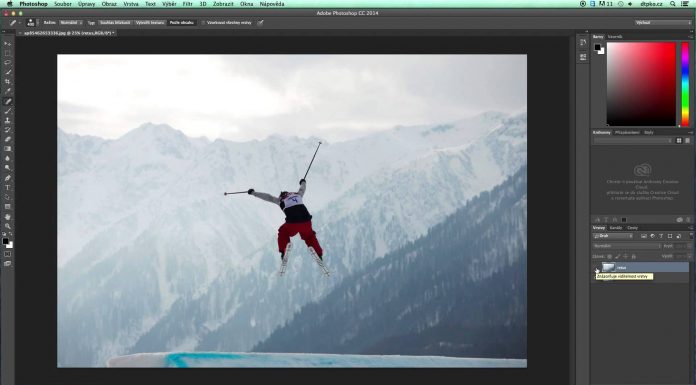Open the healing brush Režim dropdown
The width and height of the screenshot is (696, 385).
71,22
